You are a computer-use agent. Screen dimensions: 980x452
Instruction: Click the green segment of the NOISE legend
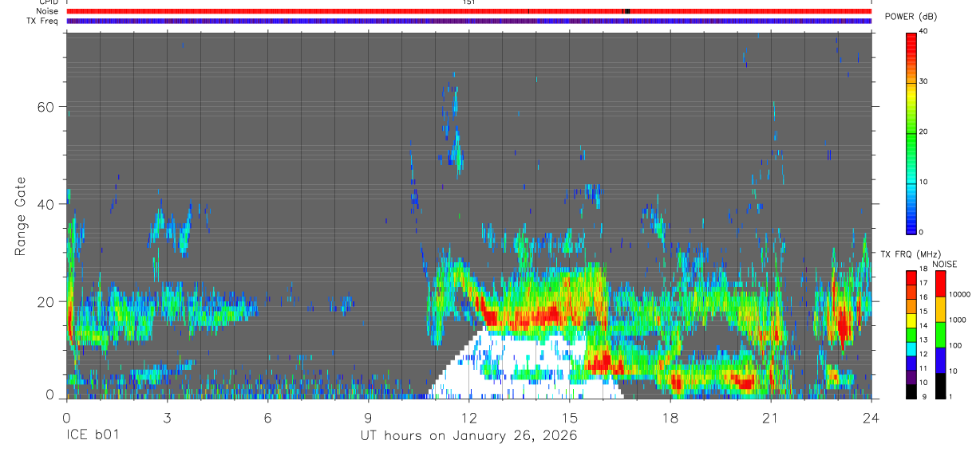(942, 335)
